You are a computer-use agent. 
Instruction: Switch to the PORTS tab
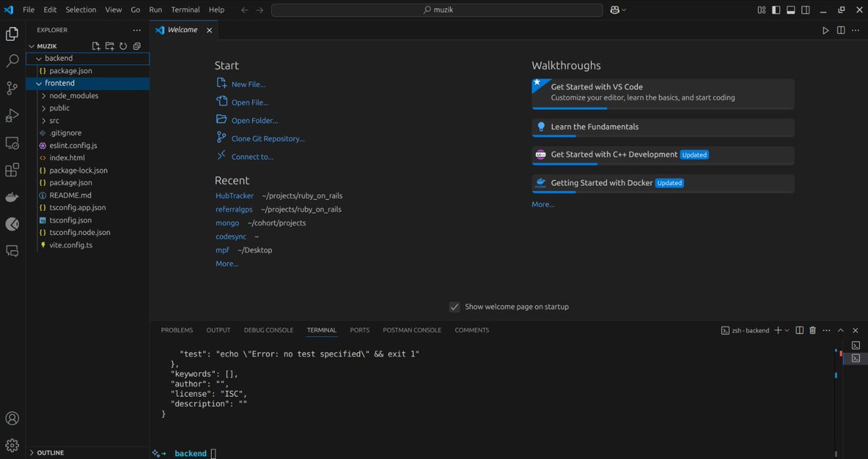[359, 330]
